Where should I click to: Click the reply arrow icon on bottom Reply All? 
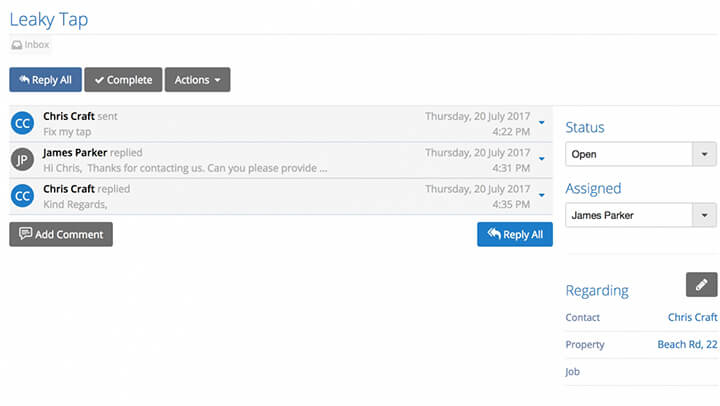pyautogui.click(x=494, y=234)
